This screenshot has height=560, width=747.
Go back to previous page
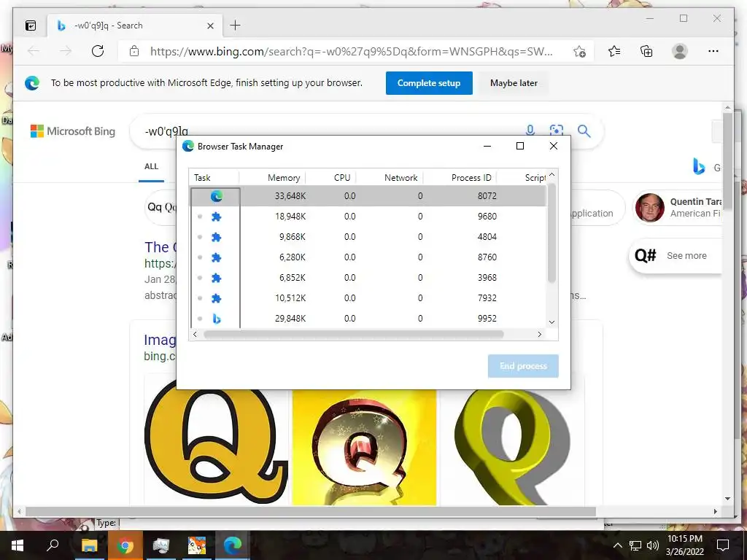coord(34,51)
